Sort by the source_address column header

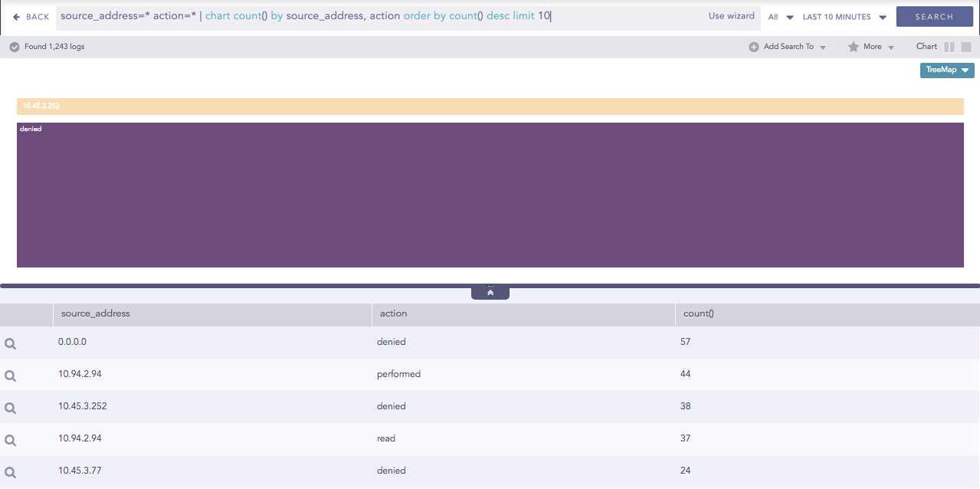tap(94, 313)
